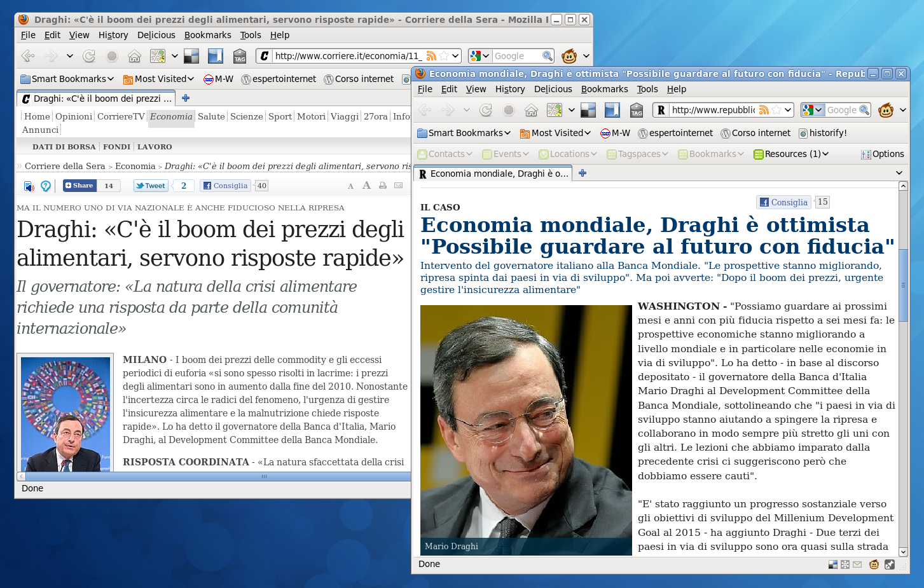Click the Reload icon in the Repubblica window
Viewport: 924px width, 588px height.
coord(486,110)
